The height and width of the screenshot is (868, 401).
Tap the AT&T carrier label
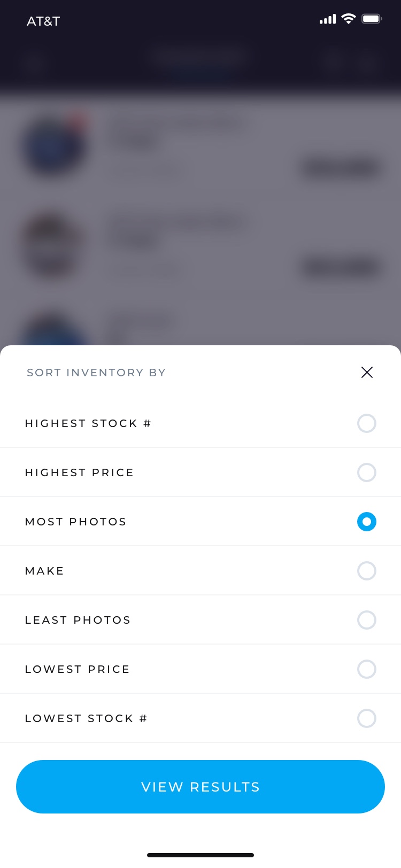click(43, 21)
